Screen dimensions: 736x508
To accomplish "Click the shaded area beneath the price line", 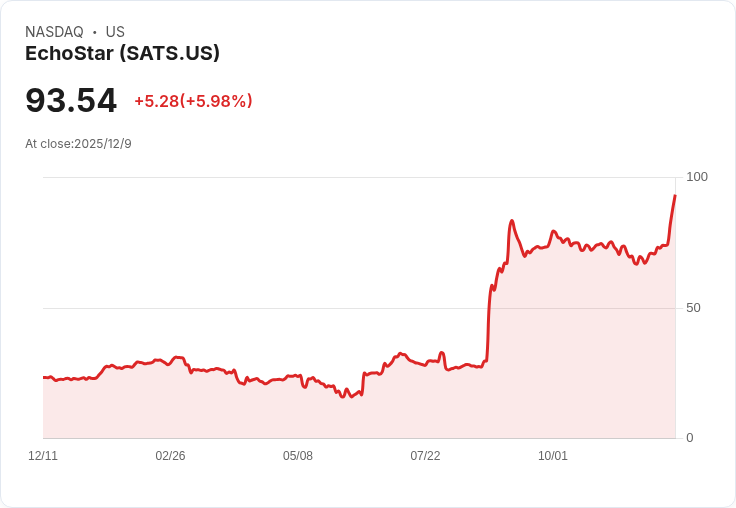I will click(357, 418).
